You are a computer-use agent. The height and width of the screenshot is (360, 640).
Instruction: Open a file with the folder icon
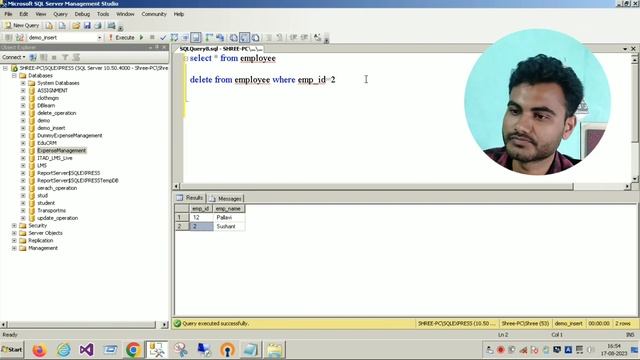76,25
